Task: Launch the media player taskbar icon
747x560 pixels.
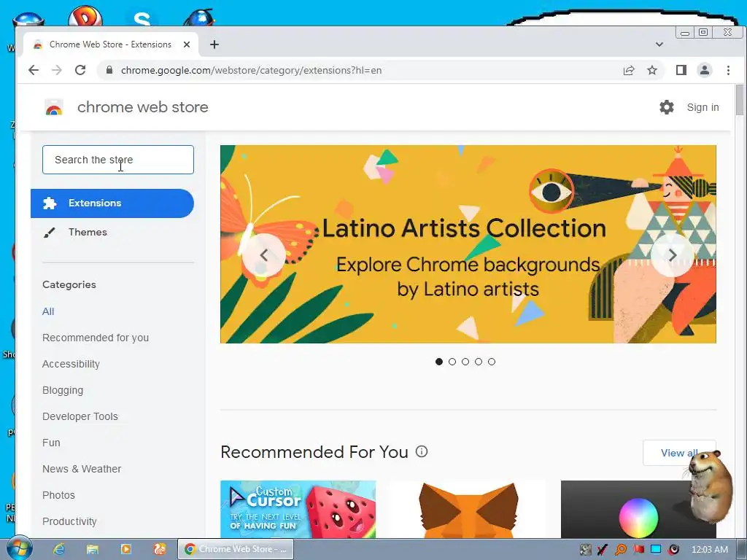Action: click(x=125, y=549)
